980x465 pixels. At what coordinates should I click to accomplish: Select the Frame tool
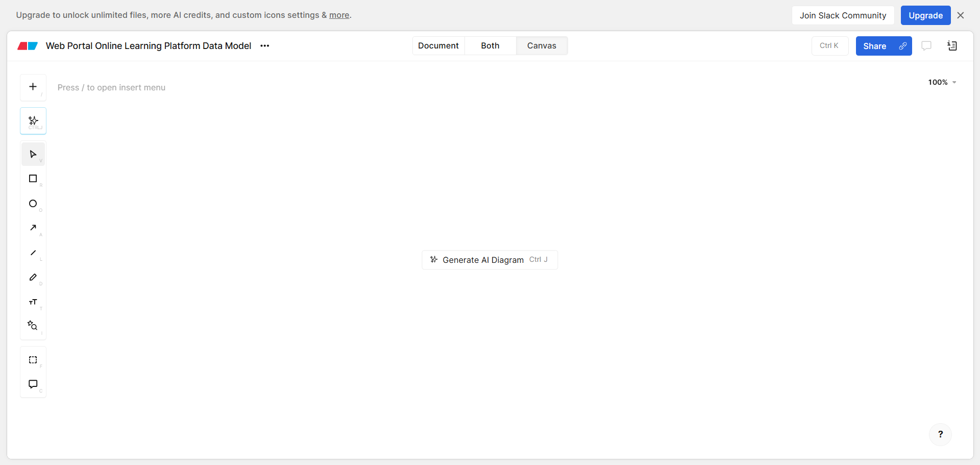(x=33, y=360)
